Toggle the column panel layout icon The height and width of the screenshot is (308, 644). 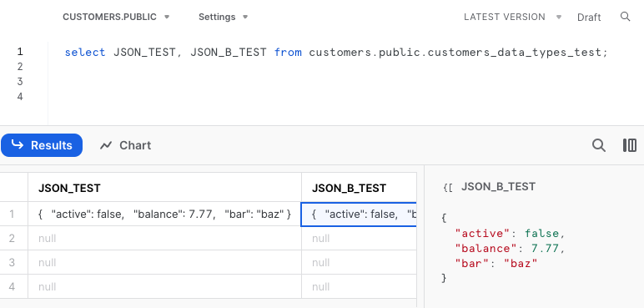tap(630, 145)
